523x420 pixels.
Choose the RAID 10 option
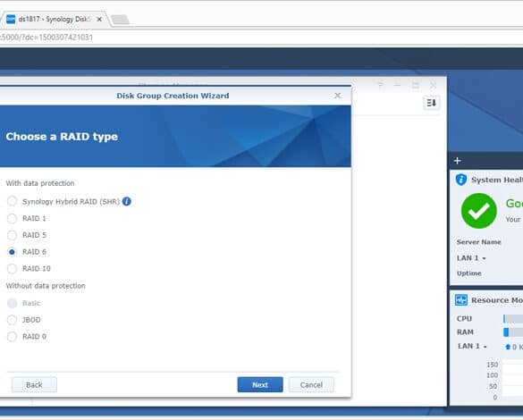[x=12, y=269]
